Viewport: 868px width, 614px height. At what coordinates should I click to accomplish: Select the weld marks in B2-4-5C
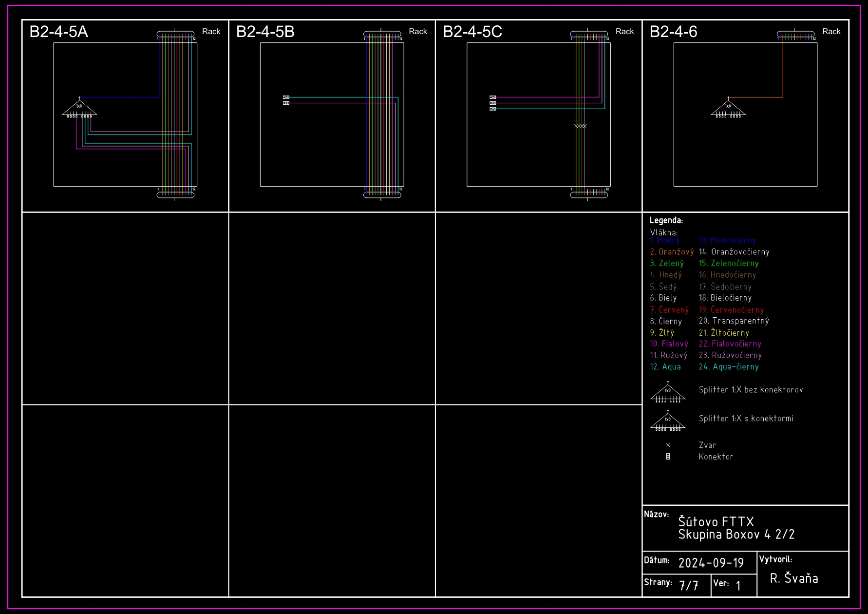[580, 126]
